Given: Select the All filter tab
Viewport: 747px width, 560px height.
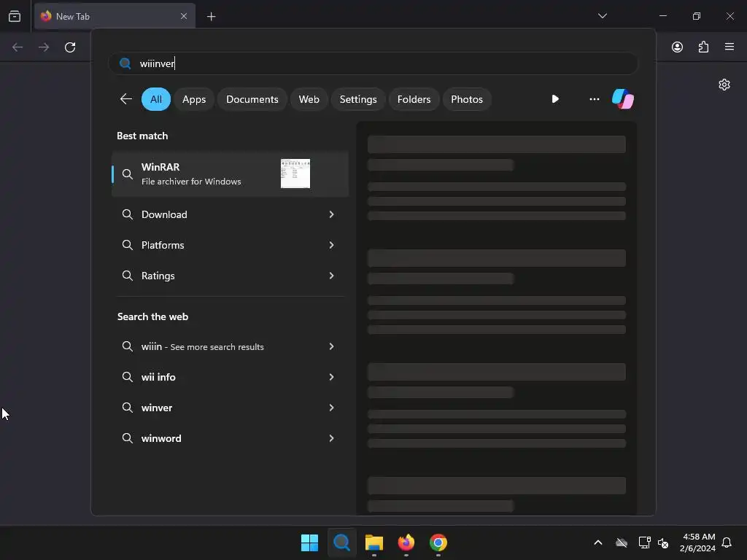Looking at the screenshot, I should pyautogui.click(x=156, y=99).
